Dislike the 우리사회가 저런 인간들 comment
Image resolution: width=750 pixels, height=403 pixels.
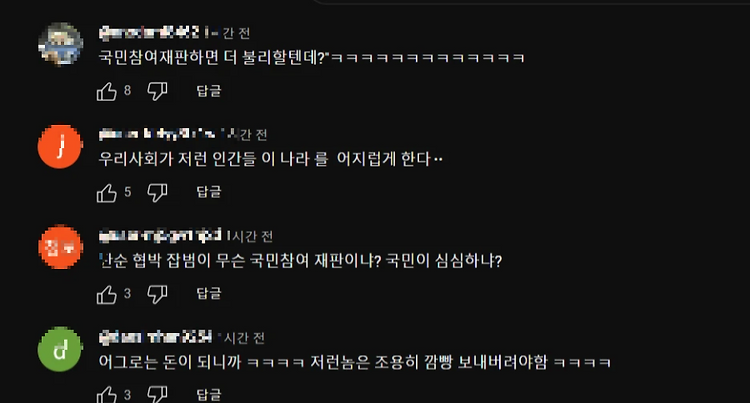click(157, 193)
